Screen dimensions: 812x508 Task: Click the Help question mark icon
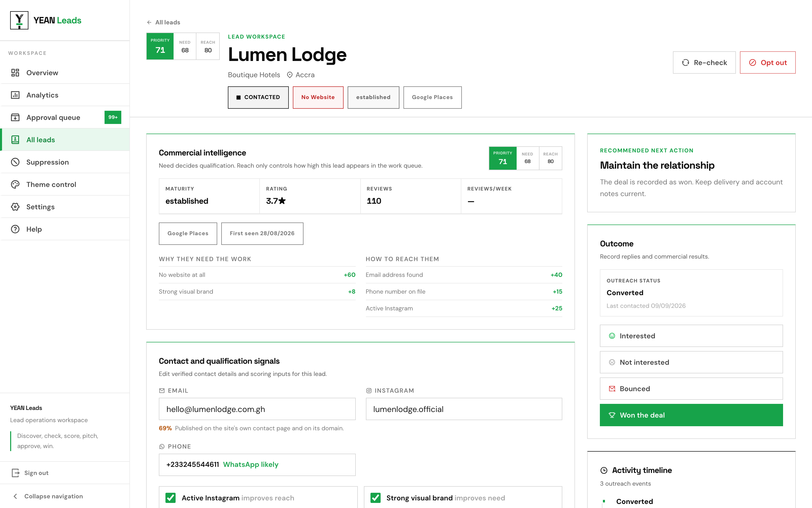[15, 229]
